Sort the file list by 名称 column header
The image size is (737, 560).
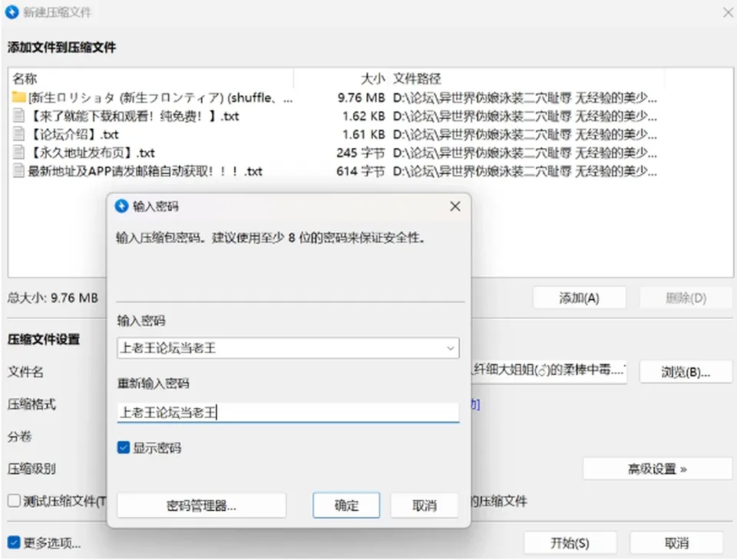[x=150, y=78]
